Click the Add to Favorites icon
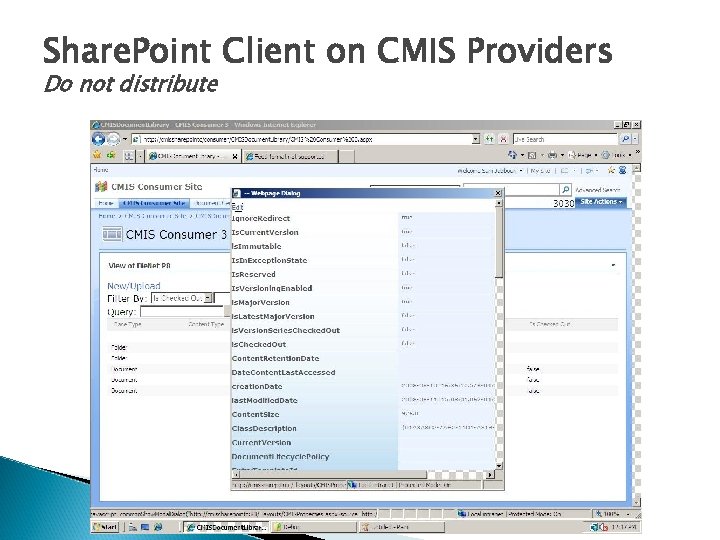The image size is (720, 540). [111, 155]
